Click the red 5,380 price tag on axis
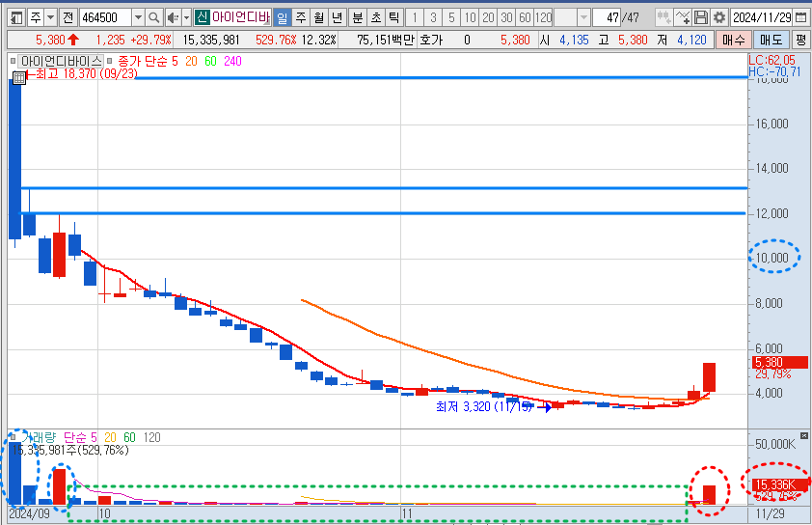 (x=780, y=362)
